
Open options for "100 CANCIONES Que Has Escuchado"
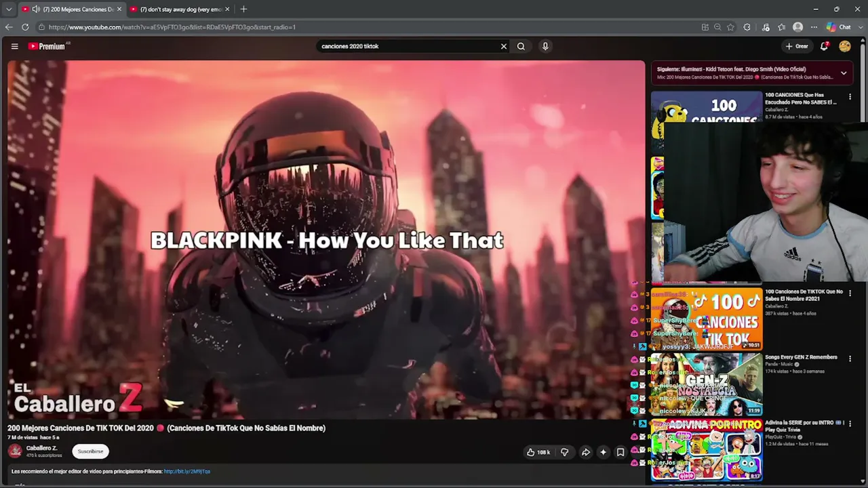850,97
